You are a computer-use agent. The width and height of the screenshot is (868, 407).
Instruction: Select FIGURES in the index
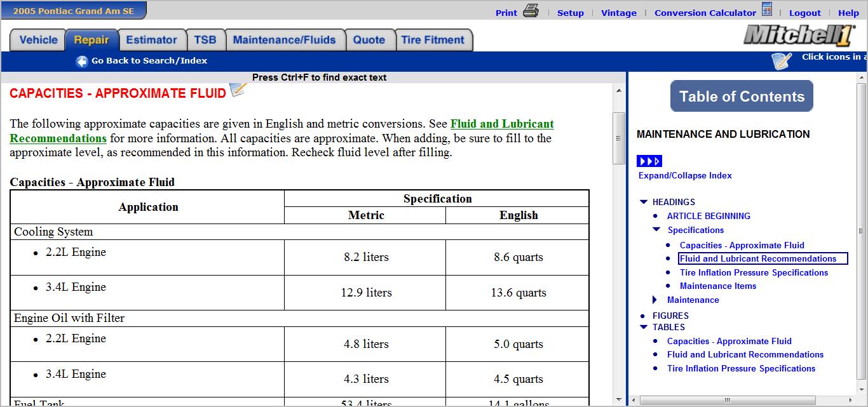point(670,316)
